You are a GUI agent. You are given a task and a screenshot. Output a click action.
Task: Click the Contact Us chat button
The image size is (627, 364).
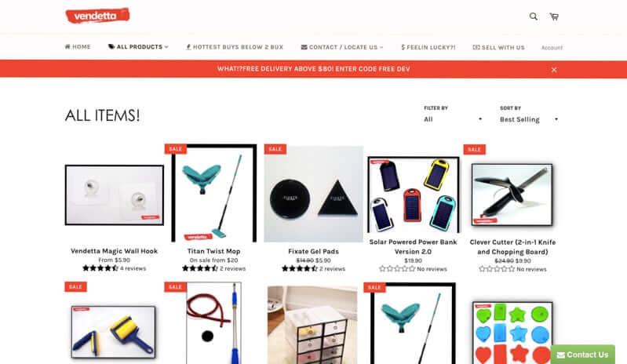(583, 355)
